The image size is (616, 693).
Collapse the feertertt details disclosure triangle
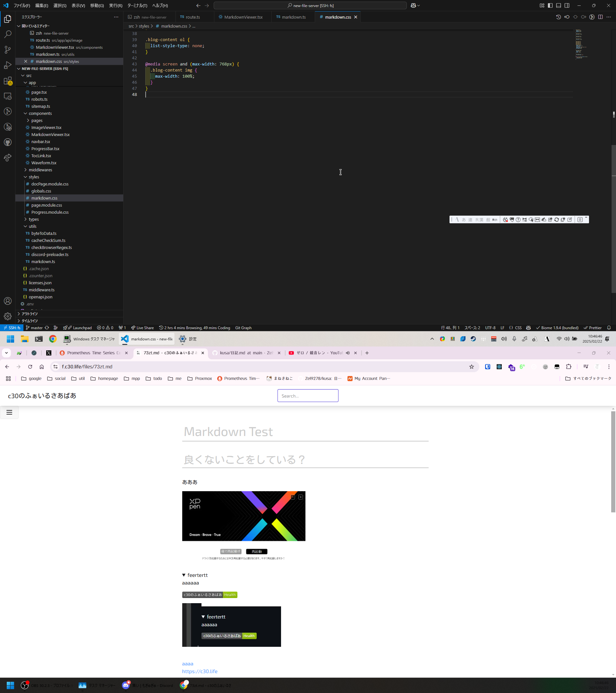coord(184,575)
